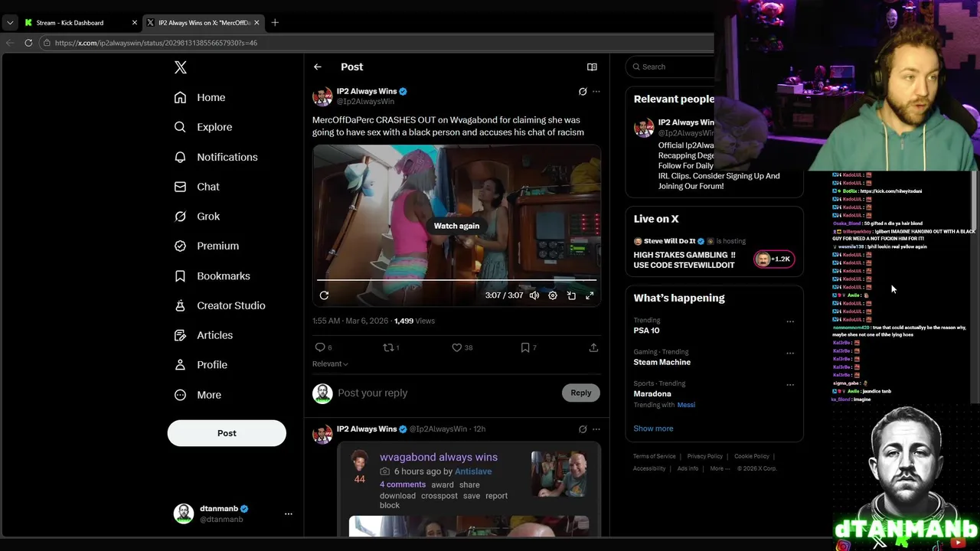Screen dimensions: 980x551
Task: Open 4 comments link in embedded post
Action: (x=403, y=484)
